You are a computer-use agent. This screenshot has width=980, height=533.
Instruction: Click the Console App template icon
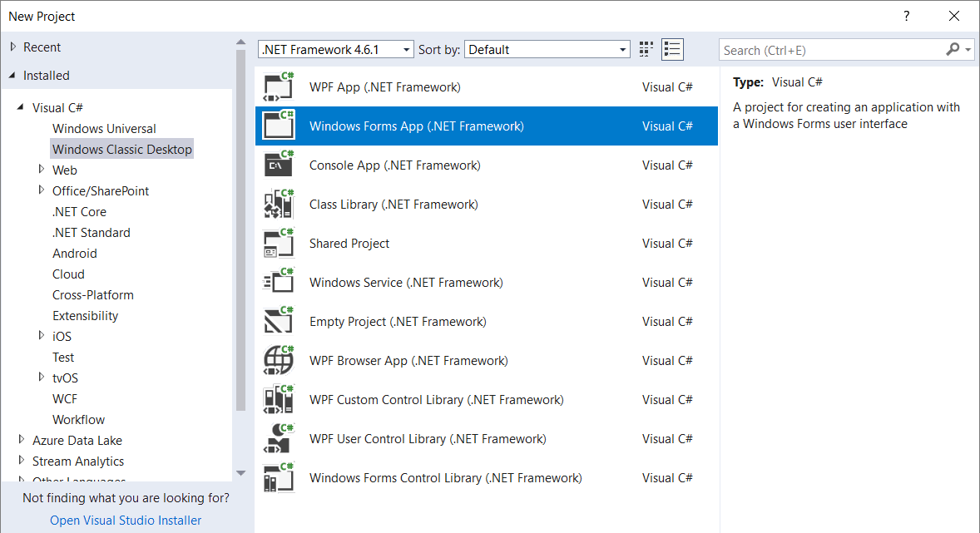click(278, 165)
